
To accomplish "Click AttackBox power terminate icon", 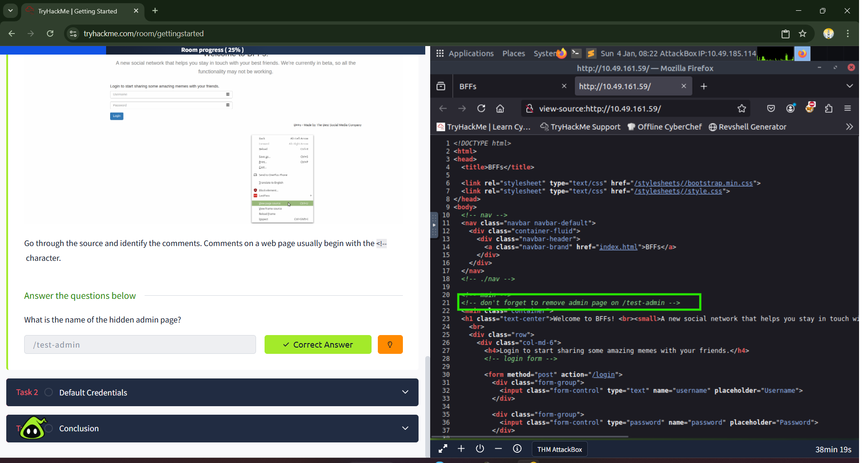I will pos(480,449).
